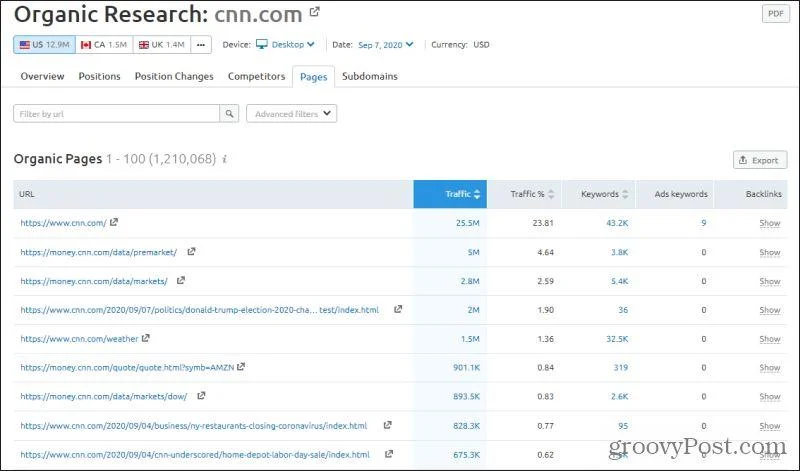
Task: Open external link icon for data/markets/dow/
Action: click(x=201, y=395)
